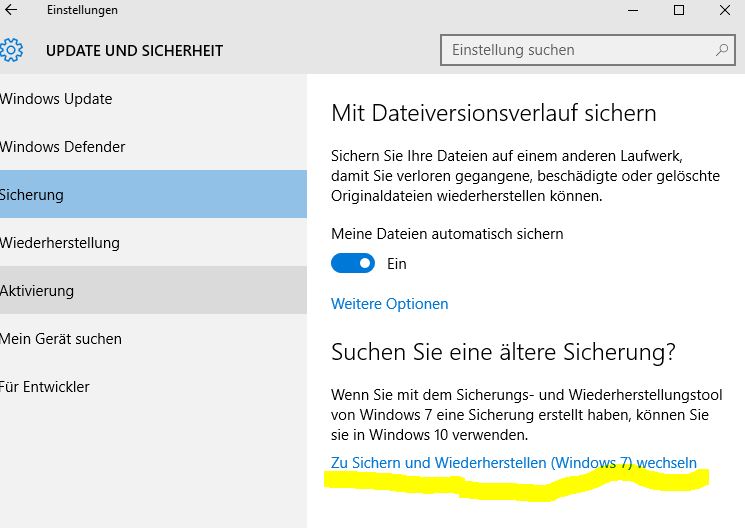745x528 pixels.
Task: Open Windows Update section
Action: 153,99
